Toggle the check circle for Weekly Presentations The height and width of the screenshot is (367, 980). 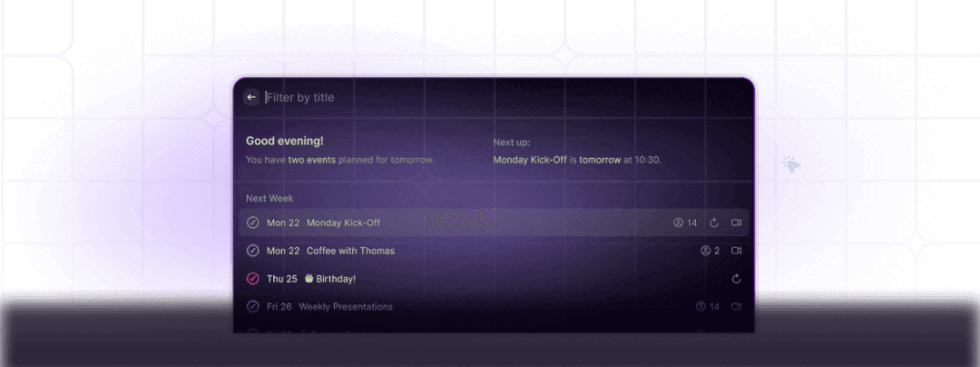click(253, 307)
